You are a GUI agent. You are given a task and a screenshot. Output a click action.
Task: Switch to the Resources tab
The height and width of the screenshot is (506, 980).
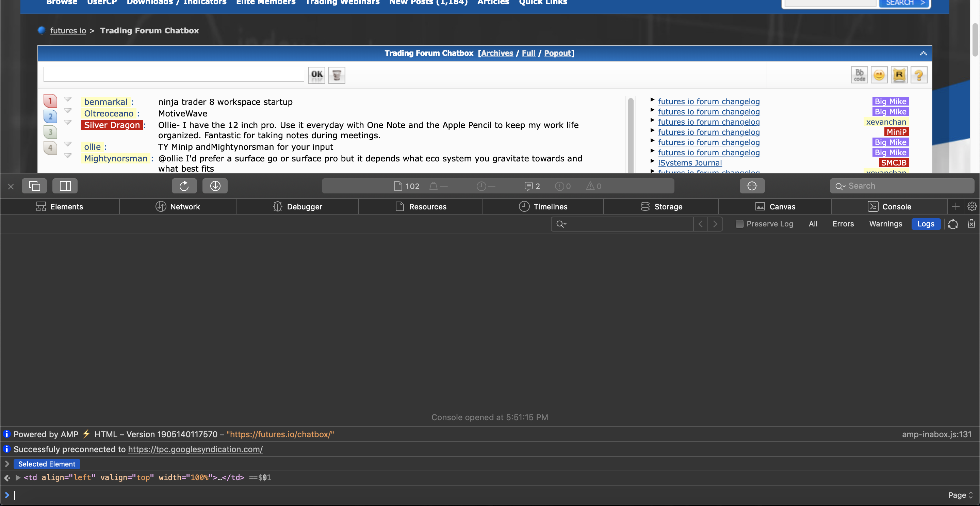[x=420, y=206]
